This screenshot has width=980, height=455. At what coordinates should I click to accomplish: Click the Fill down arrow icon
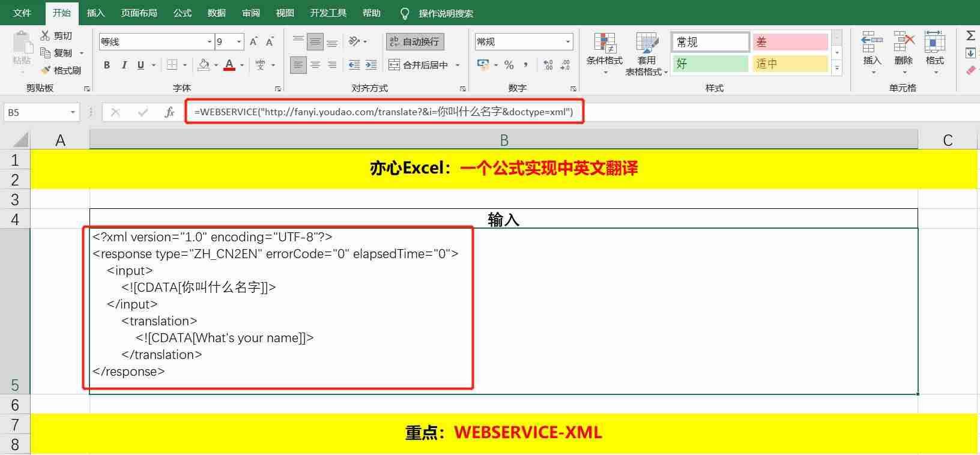coord(970,53)
